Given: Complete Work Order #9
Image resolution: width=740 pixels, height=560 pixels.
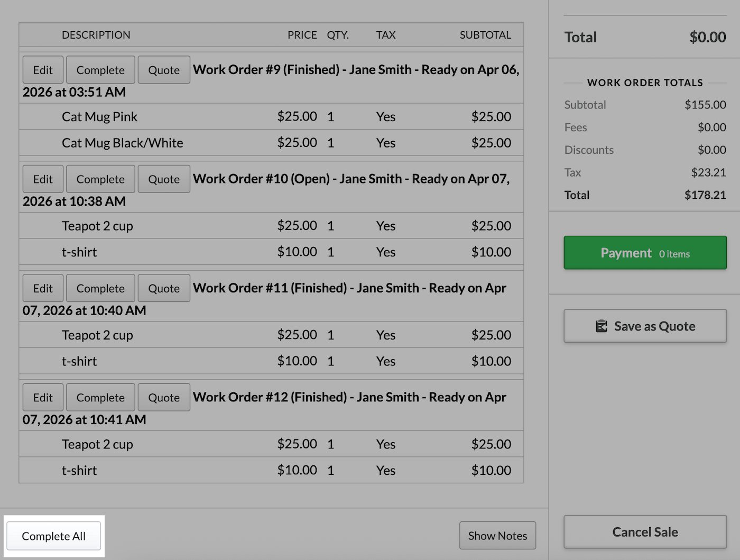Looking at the screenshot, I should coord(100,70).
